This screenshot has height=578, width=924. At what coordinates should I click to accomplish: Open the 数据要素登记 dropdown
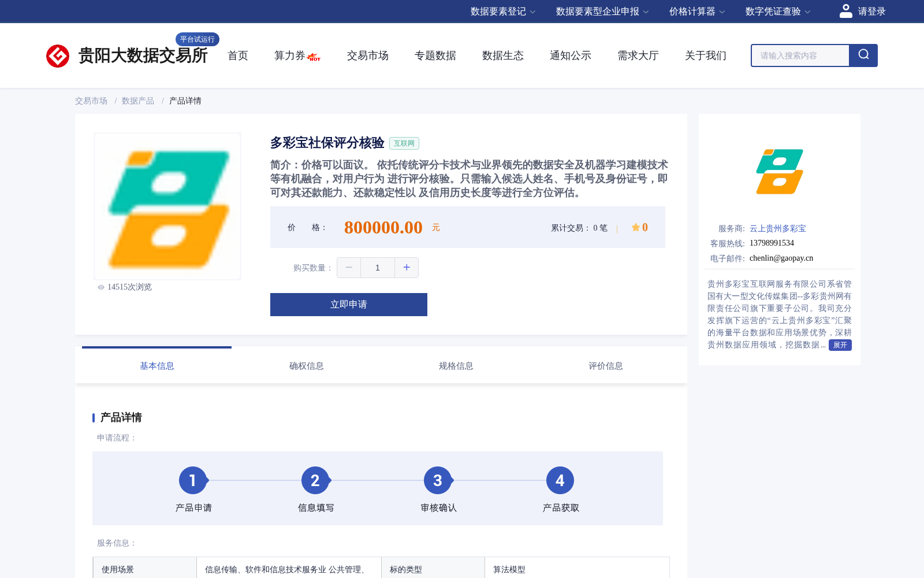point(503,12)
